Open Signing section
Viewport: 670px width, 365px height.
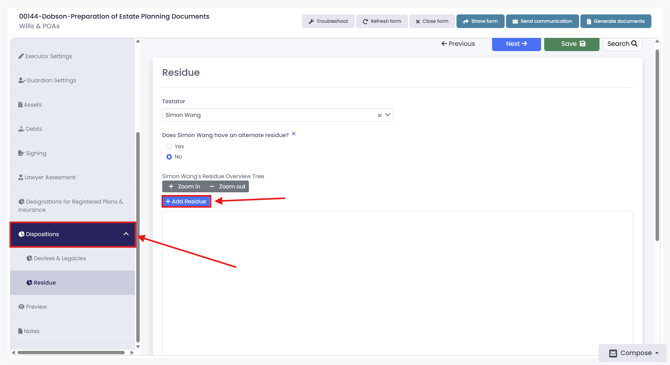point(73,153)
